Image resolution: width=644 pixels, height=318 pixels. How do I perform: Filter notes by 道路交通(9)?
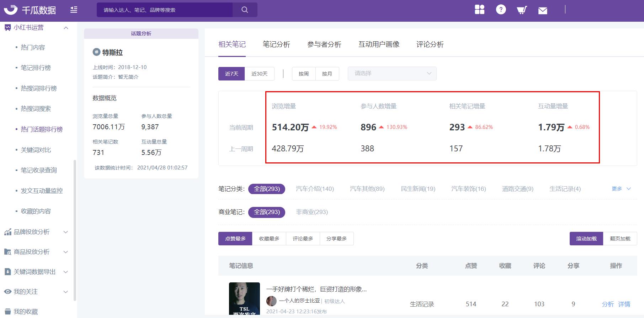518,189
